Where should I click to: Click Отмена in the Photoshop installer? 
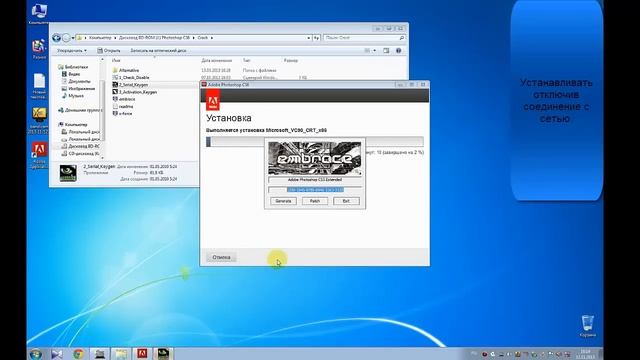coord(221,257)
